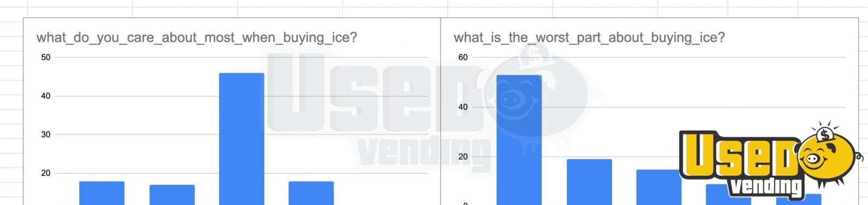Click the 40 axis label on the right chart
The width and height of the screenshot is (868, 205).
(x=463, y=107)
